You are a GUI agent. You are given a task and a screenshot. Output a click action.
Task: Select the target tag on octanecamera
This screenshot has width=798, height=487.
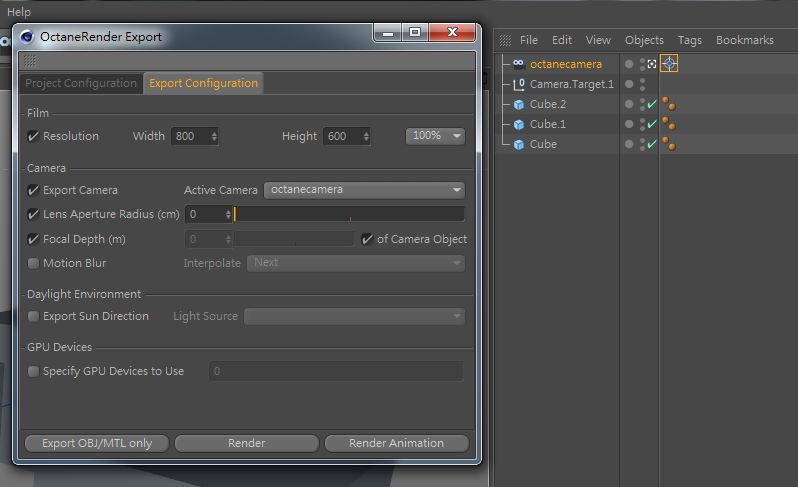tap(669, 64)
